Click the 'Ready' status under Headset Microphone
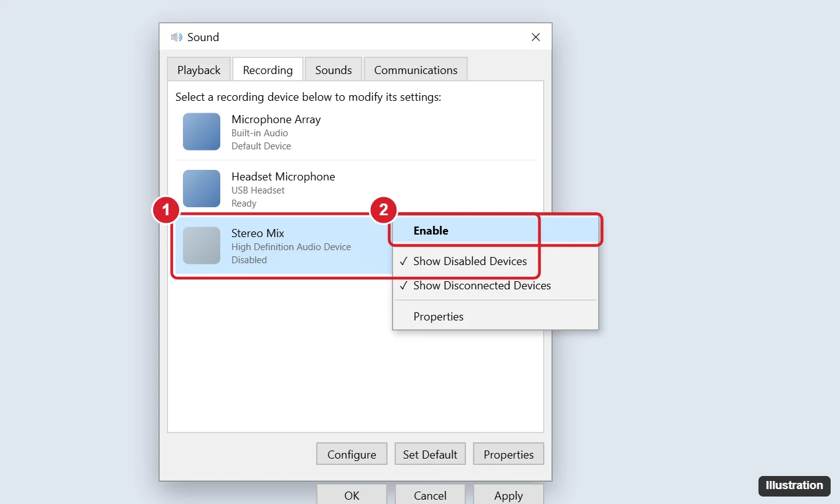Screen dimensions: 840x504 (244, 203)
